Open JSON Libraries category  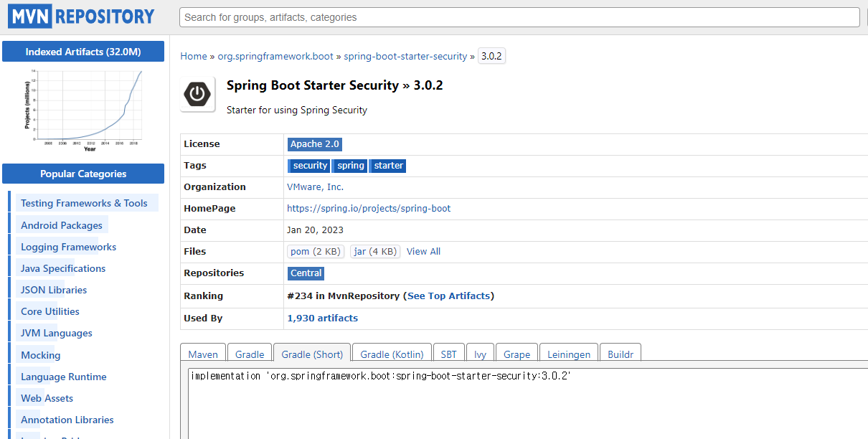click(x=54, y=290)
